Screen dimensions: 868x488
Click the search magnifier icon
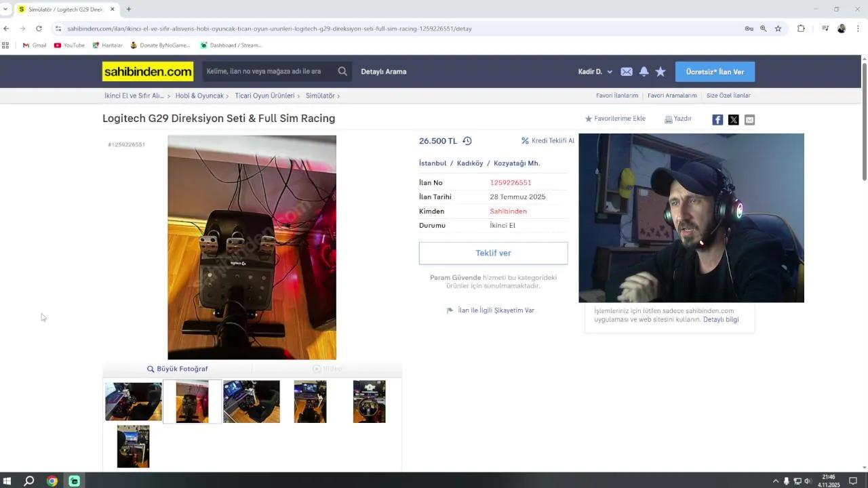pos(342,71)
